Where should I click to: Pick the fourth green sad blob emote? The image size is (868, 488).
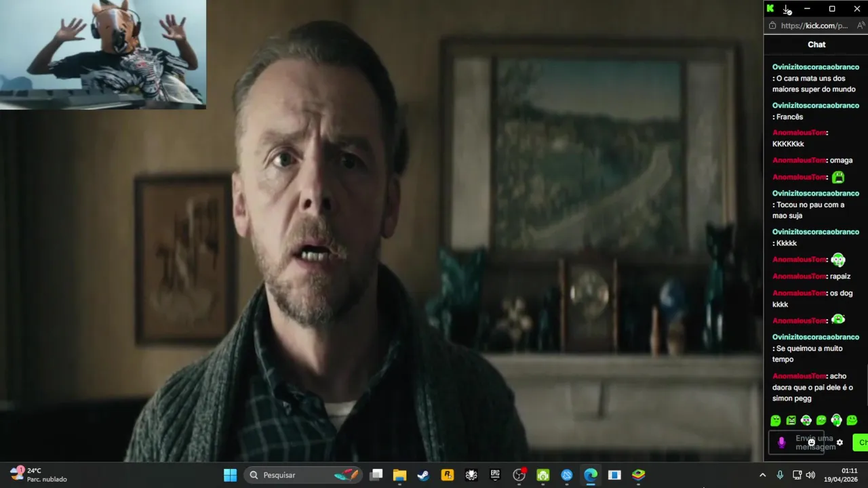(821, 420)
